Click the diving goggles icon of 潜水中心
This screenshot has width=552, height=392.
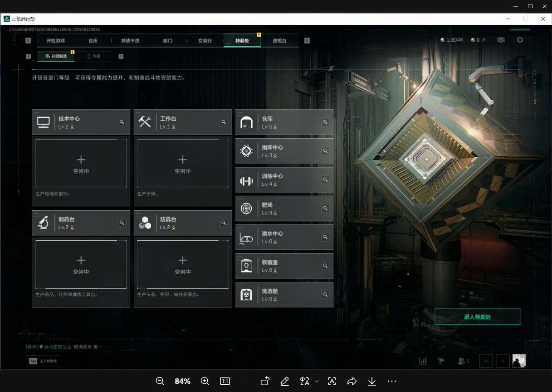(246, 238)
